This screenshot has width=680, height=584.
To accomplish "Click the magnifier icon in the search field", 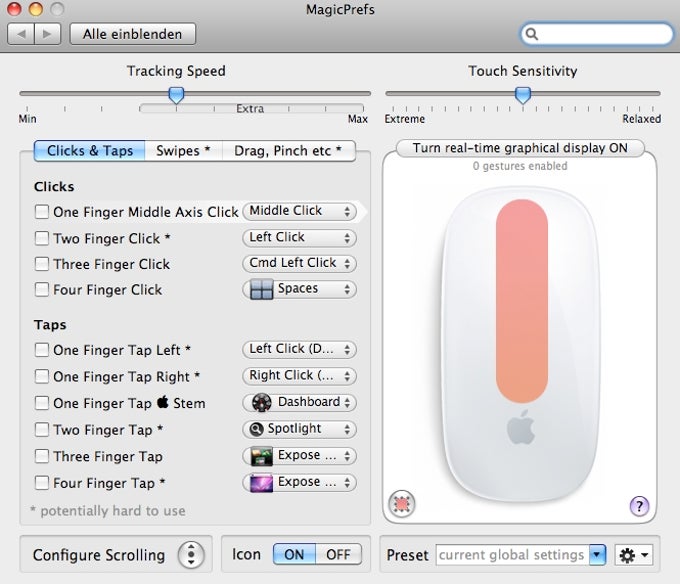I will [x=532, y=34].
